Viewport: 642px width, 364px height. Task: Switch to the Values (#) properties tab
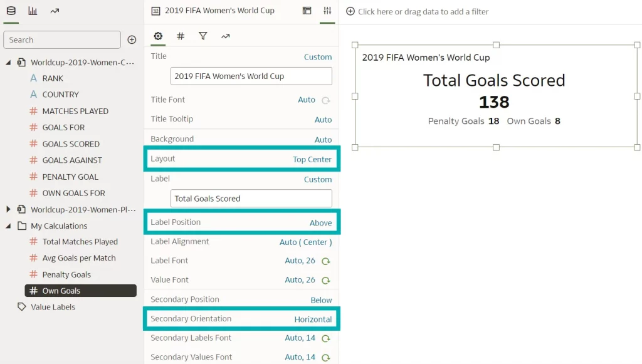(181, 36)
